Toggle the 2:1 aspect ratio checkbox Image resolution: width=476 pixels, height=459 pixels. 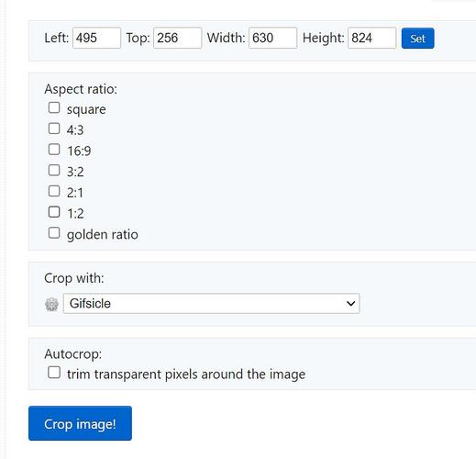point(54,191)
